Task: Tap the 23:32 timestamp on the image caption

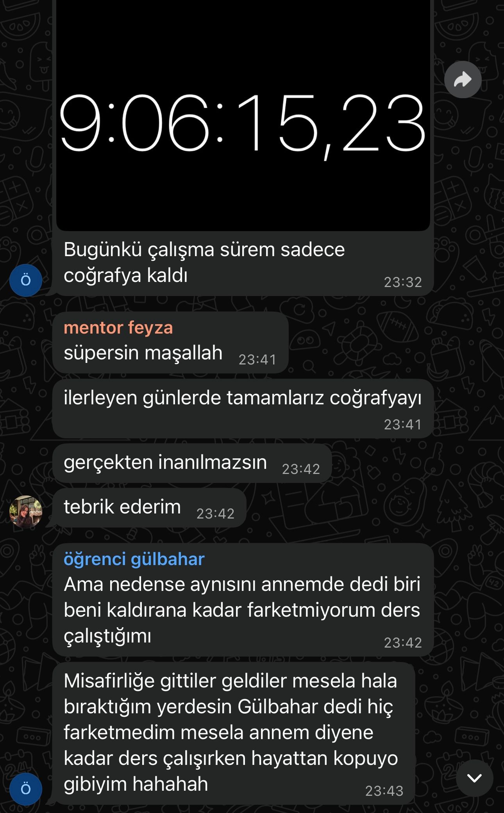Action: point(403,282)
